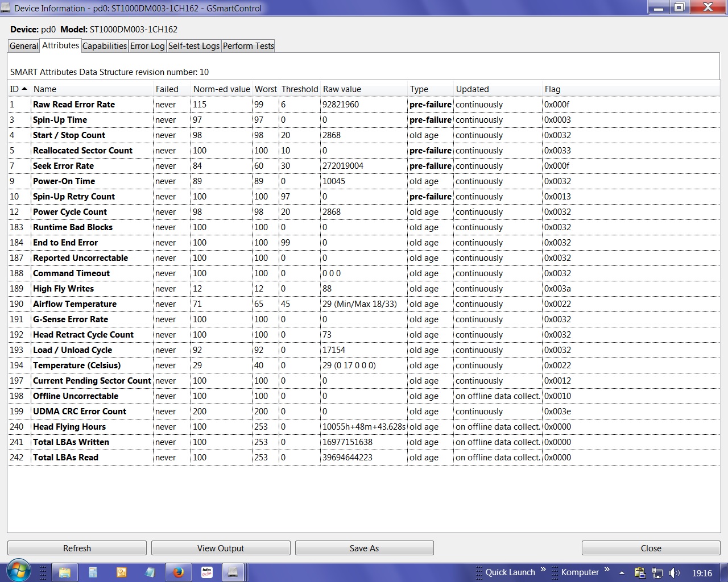Select the GSmartControl drive icon in taskbar
The width and height of the screenshot is (728, 582).
pos(233,572)
